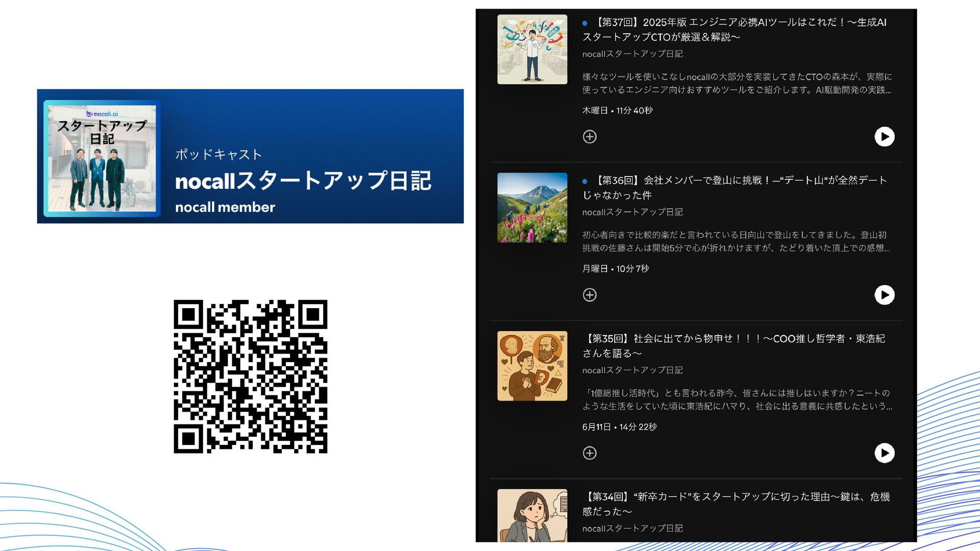Viewport: 980px width, 551px height.
Task: Add episode 36 to your library
Action: pos(590,295)
